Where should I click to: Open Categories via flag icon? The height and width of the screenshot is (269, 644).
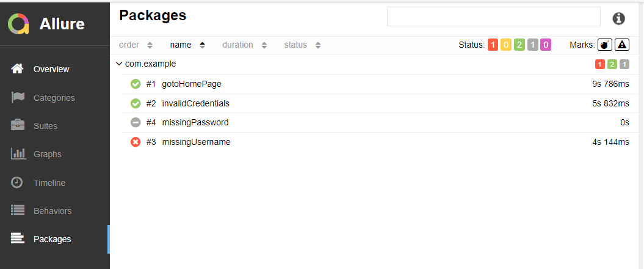(x=18, y=97)
